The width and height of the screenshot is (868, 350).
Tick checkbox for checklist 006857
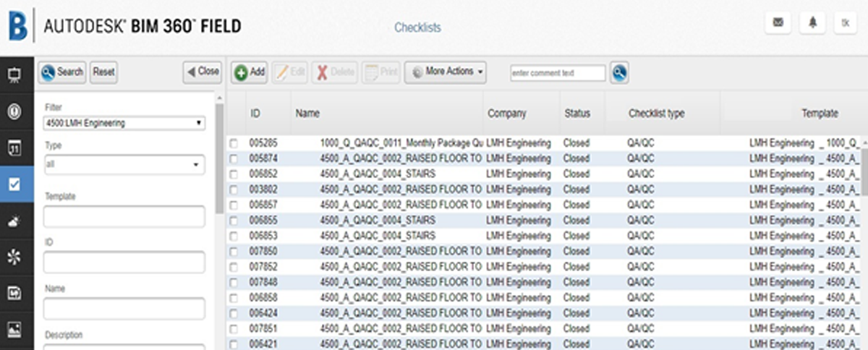[x=233, y=205]
